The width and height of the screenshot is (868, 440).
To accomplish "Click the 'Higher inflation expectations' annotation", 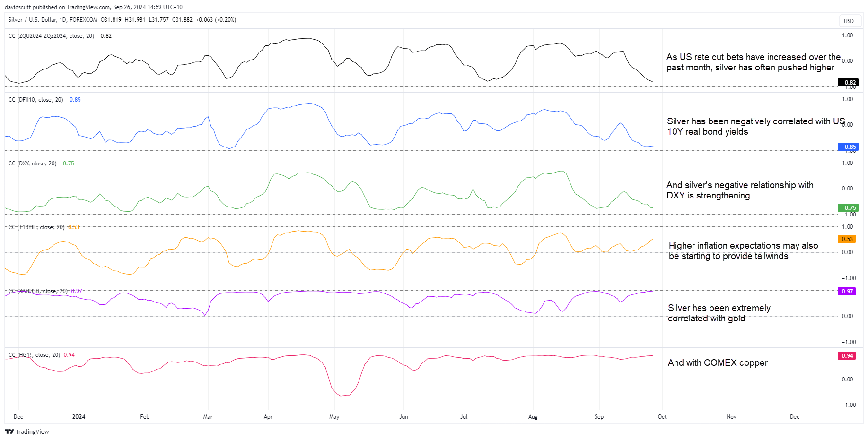I will 743,251.
